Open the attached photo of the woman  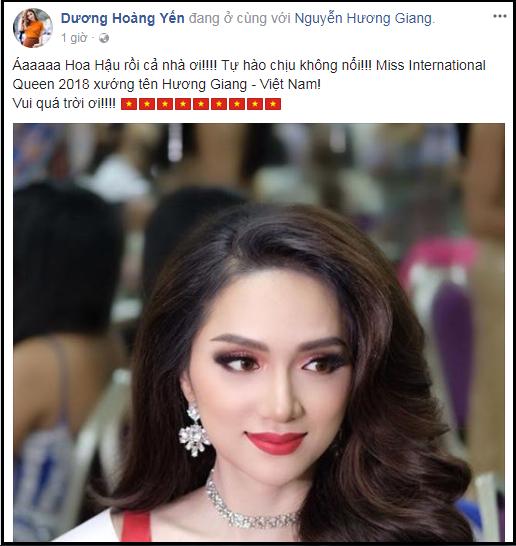(x=259, y=333)
